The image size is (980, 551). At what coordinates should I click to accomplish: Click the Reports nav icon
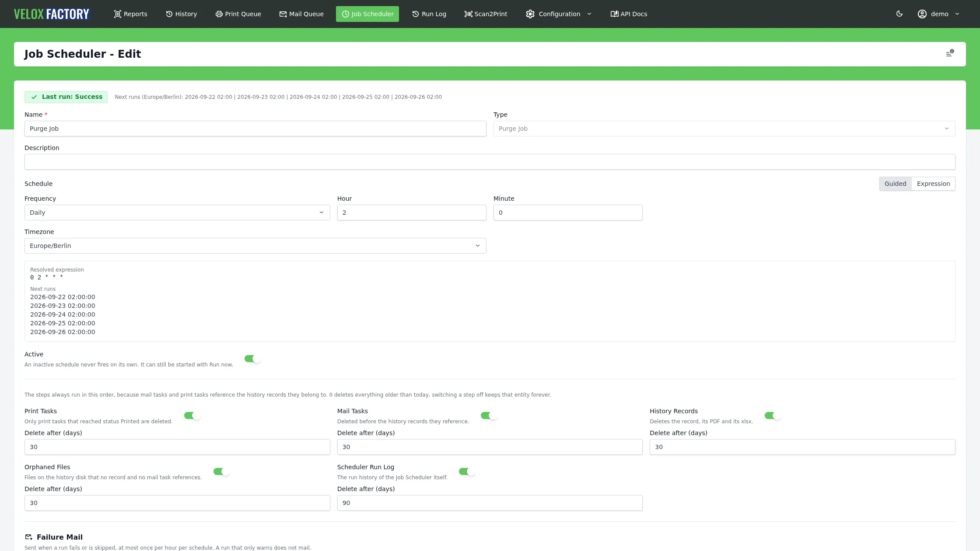point(117,14)
